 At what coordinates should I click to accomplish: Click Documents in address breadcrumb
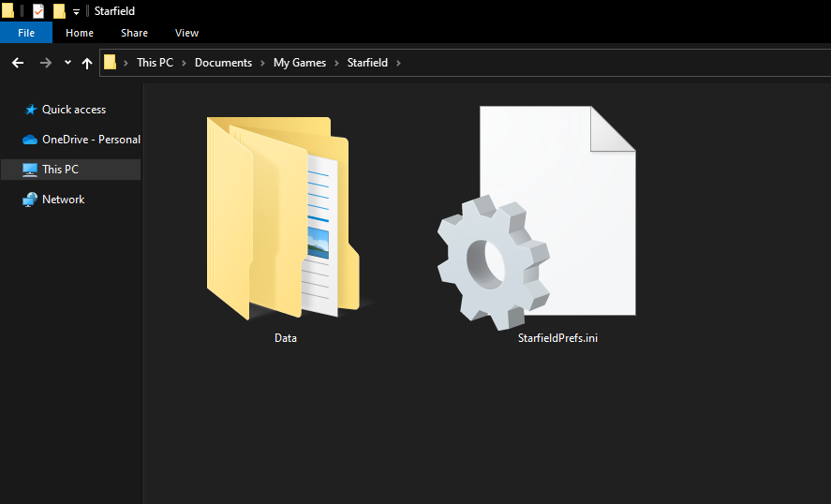(x=223, y=63)
